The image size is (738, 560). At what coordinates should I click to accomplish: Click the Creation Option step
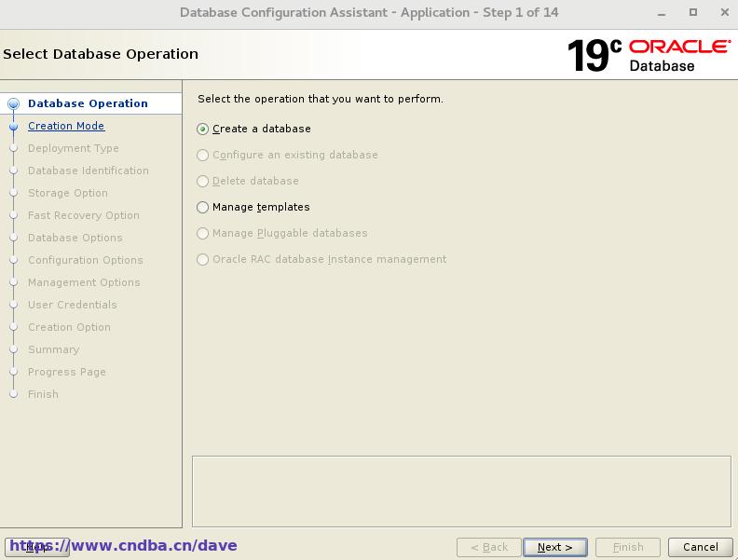coord(69,327)
